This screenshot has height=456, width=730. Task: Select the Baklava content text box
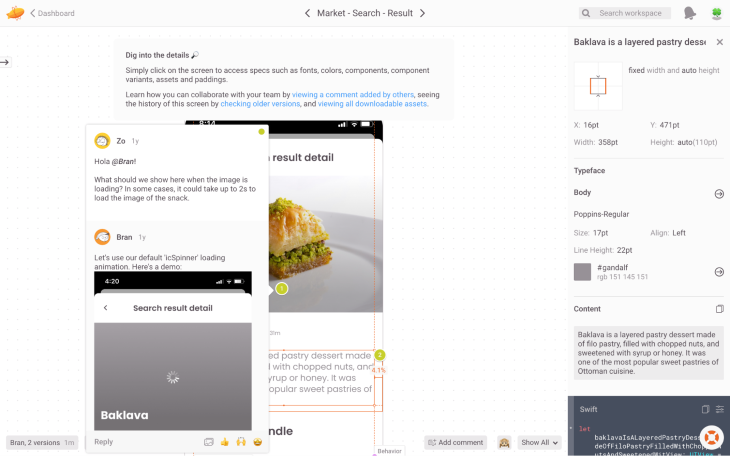click(649, 353)
